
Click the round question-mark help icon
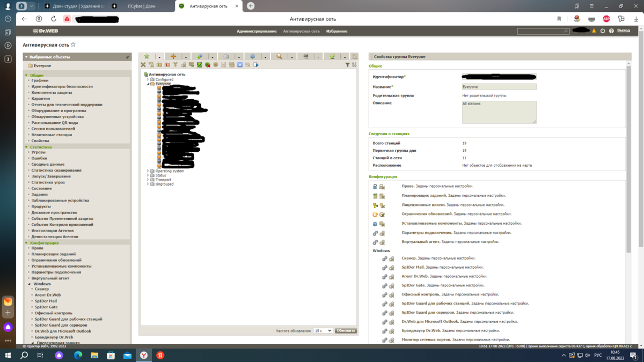click(611, 31)
